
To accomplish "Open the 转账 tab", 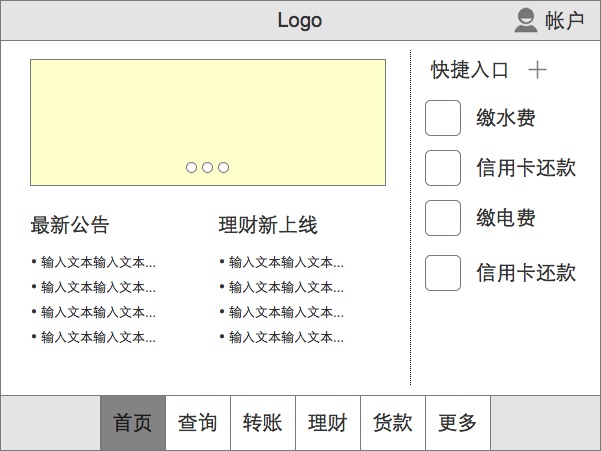I will 263,423.
